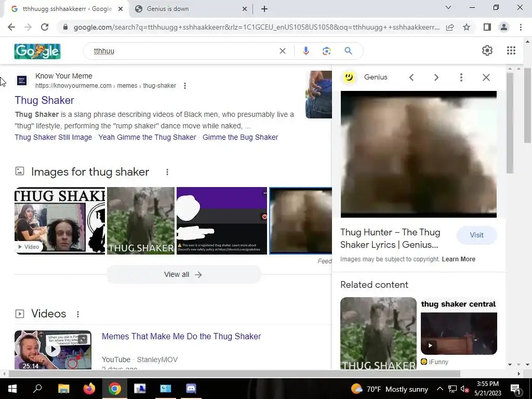The image size is (532, 399).
Task: Open Images for thug shaker options menu
Action: click(x=167, y=172)
